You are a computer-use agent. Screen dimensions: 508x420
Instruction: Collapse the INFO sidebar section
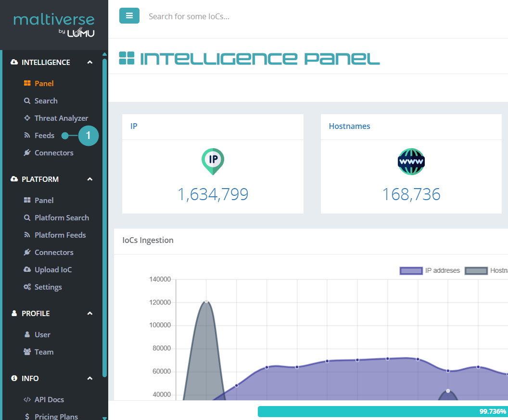[x=89, y=379]
